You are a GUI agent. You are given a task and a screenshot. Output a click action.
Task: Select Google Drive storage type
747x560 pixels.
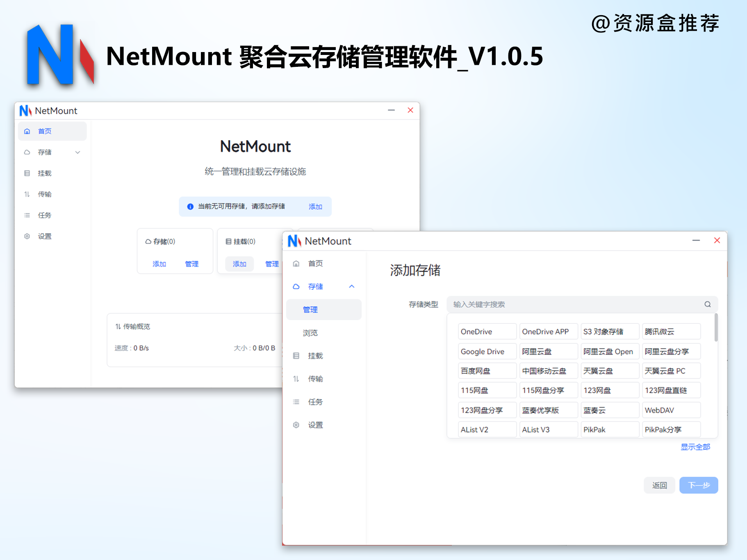(x=487, y=351)
